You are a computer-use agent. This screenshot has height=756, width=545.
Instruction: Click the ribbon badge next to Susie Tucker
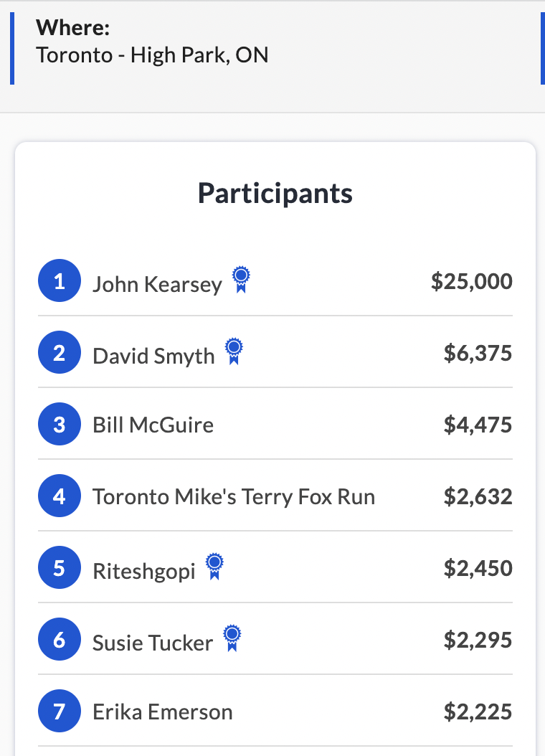click(232, 638)
